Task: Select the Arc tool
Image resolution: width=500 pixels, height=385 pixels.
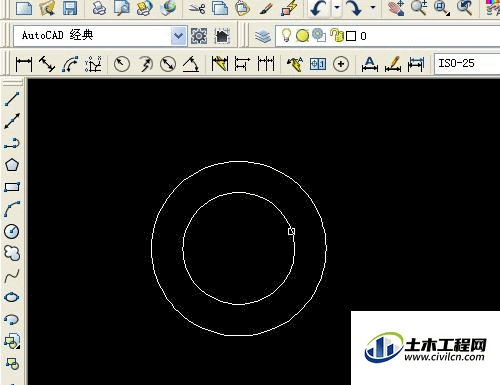Action: tap(12, 209)
